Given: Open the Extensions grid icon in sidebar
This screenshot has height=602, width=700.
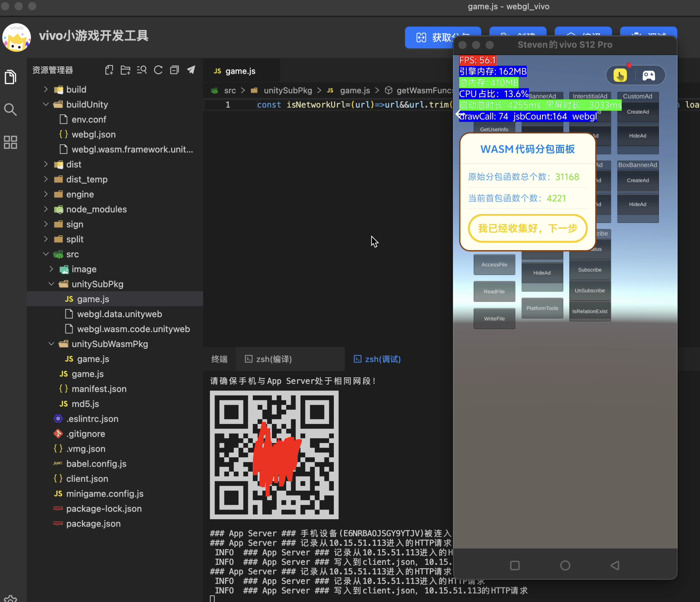Looking at the screenshot, I should point(10,142).
